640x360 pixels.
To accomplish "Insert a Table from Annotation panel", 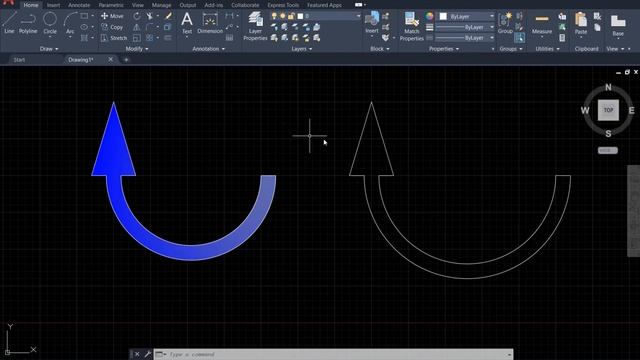I will click(x=229, y=38).
